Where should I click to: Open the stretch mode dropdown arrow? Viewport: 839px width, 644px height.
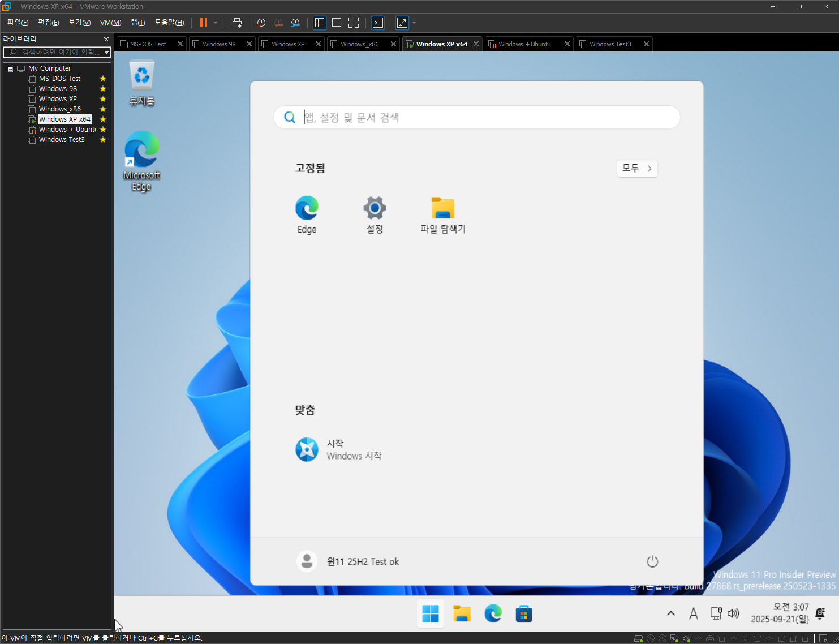click(x=414, y=23)
